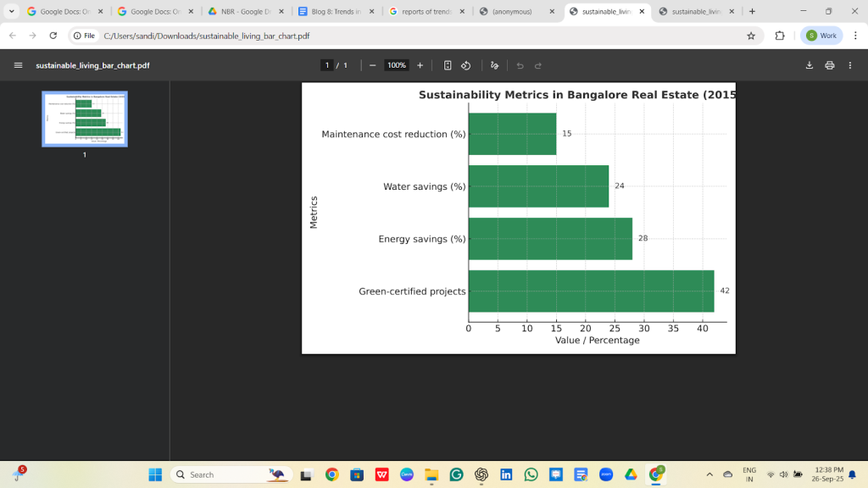This screenshot has height=488, width=868.
Task: Print the PDF document
Action: 830,65
